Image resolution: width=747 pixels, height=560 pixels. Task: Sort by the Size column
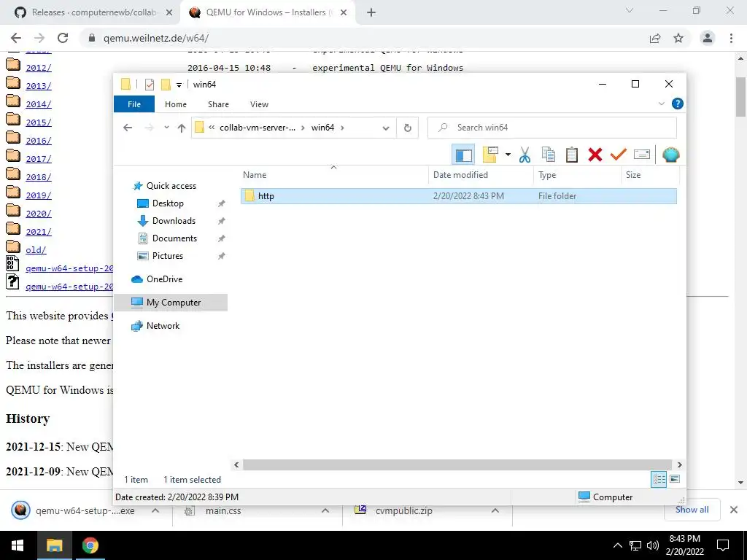(x=650, y=175)
